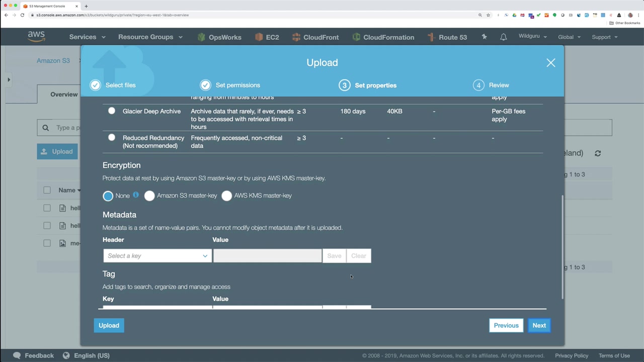
Task: Sort the file list by the Name column
Action: pos(69,190)
